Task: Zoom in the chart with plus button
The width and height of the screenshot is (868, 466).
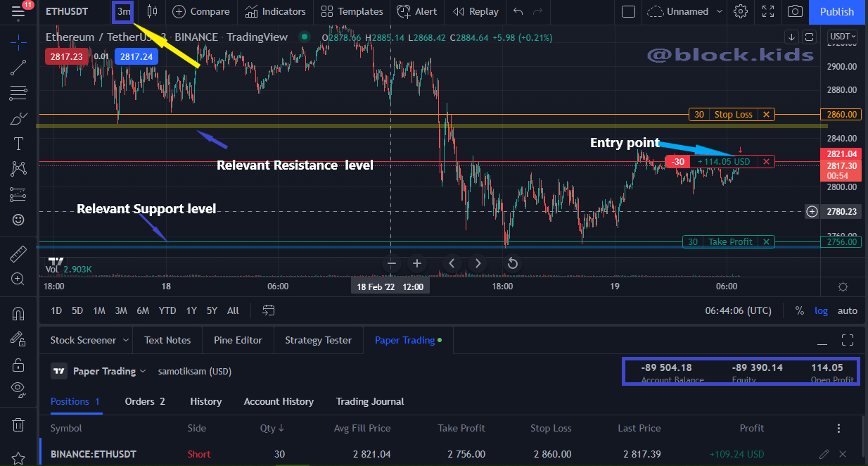Action: coord(417,263)
